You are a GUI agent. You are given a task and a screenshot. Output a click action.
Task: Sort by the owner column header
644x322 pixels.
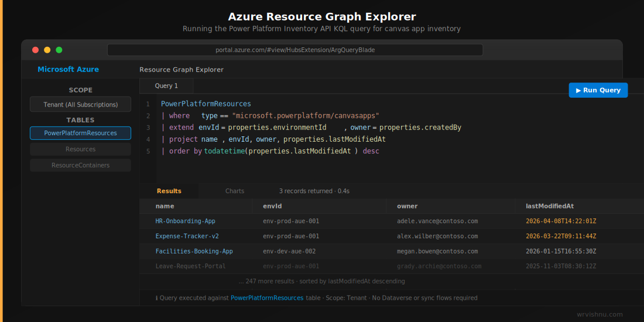407,206
